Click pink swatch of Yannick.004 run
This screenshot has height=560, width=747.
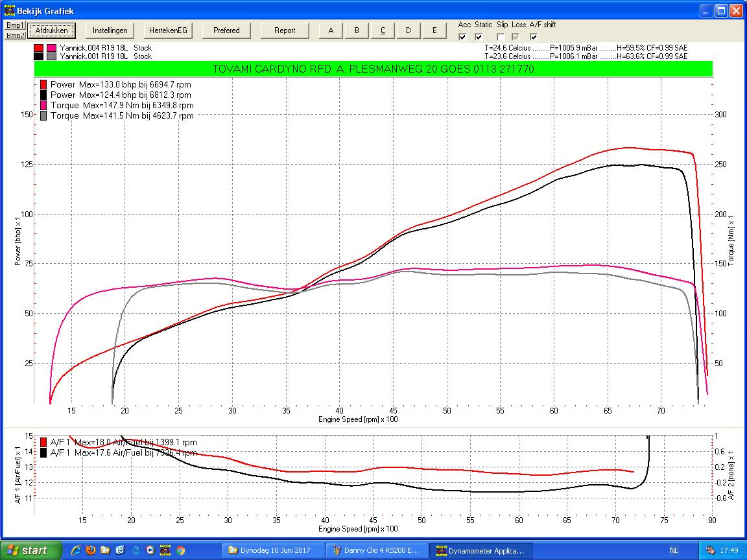pos(51,48)
